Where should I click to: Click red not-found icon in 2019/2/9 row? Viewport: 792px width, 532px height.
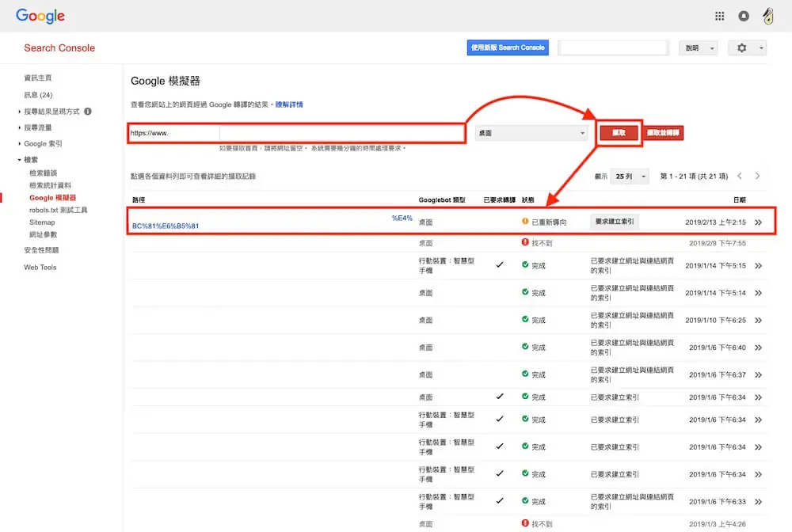(525, 242)
